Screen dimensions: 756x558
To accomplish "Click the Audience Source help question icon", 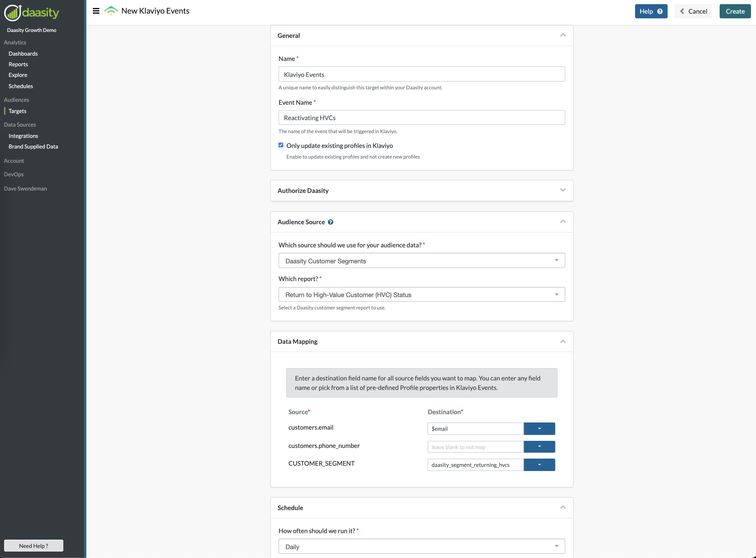I will (331, 222).
